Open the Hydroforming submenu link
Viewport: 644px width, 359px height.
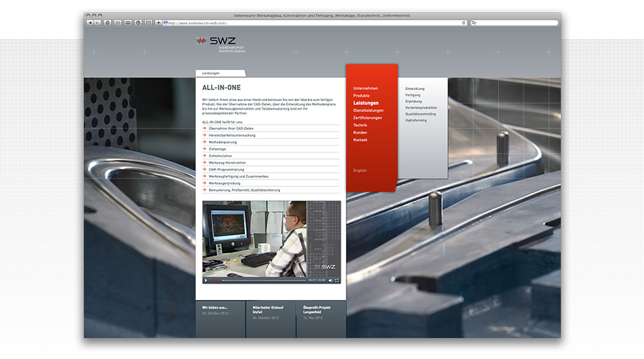(416, 121)
